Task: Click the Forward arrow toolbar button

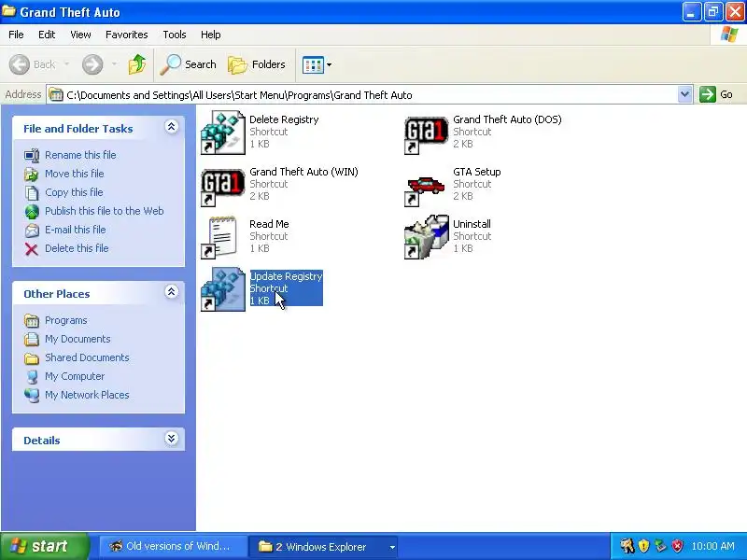Action: [x=92, y=64]
